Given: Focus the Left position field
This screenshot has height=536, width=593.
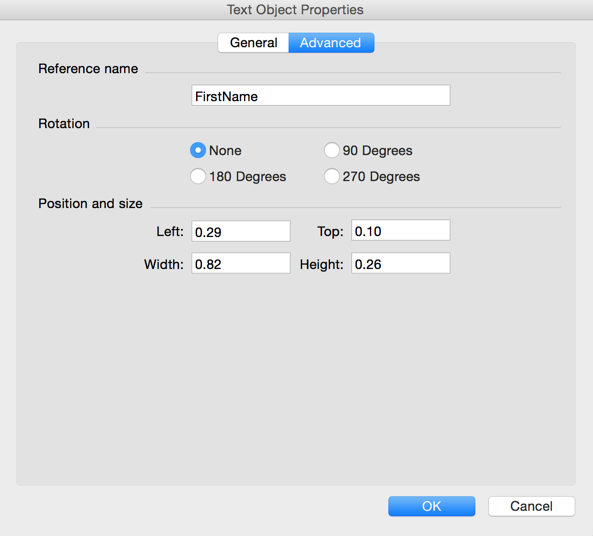Looking at the screenshot, I should click(x=241, y=231).
